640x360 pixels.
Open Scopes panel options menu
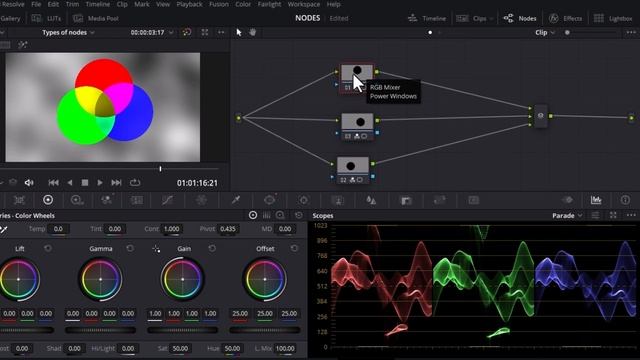(x=631, y=215)
